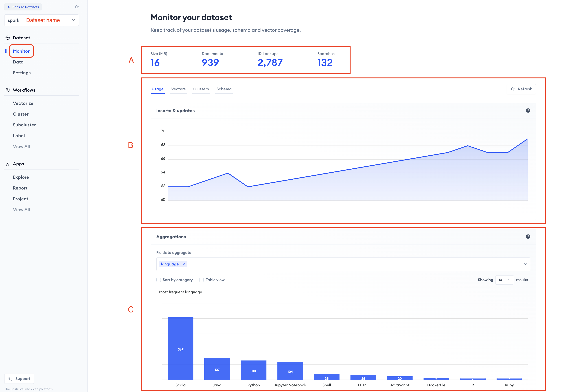Switch to the Schema tab
Screen dimensions: 561x392
point(224,89)
